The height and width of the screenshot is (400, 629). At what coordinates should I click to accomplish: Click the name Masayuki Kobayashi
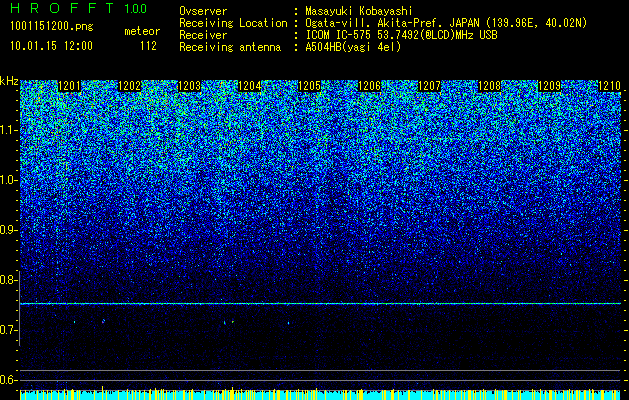tap(359, 11)
